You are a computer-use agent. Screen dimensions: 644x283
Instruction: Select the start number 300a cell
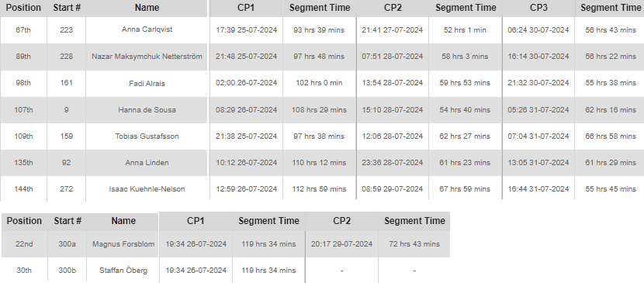[x=67, y=244]
